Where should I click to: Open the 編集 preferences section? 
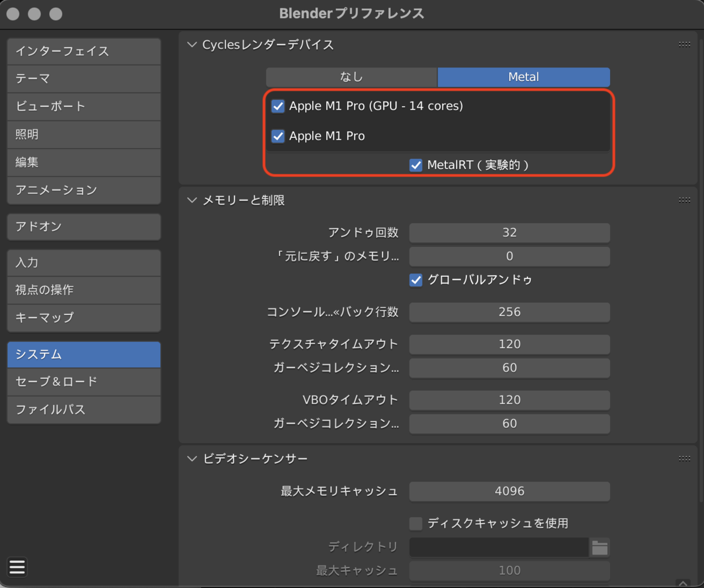84,162
